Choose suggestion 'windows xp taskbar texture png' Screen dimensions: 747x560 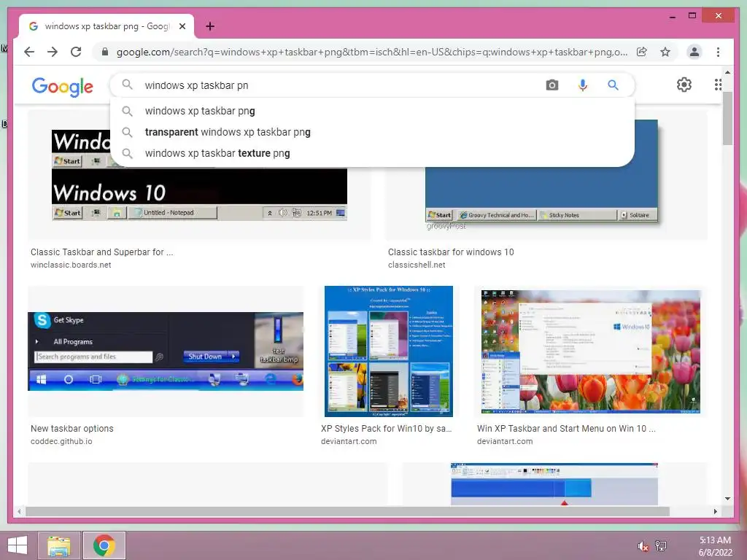372,153
